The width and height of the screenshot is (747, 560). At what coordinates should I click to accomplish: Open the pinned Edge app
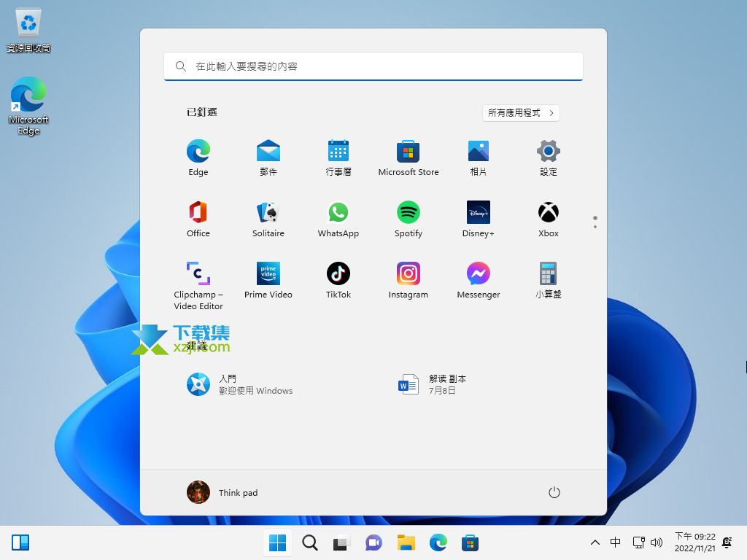(198, 158)
